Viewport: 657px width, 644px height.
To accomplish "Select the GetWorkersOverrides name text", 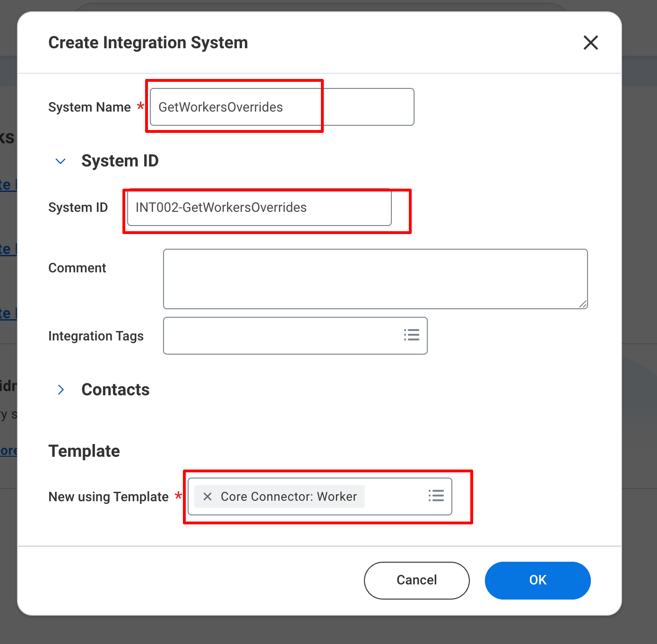I will [x=220, y=107].
